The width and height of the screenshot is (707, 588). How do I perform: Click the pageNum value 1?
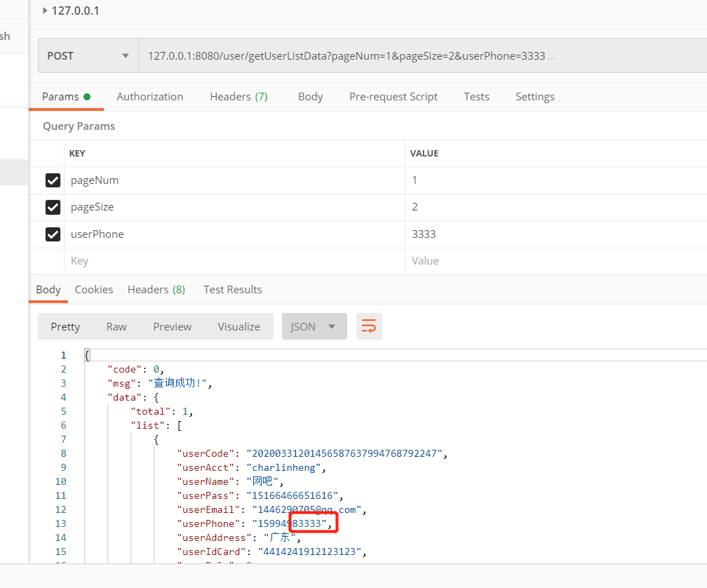point(556,180)
